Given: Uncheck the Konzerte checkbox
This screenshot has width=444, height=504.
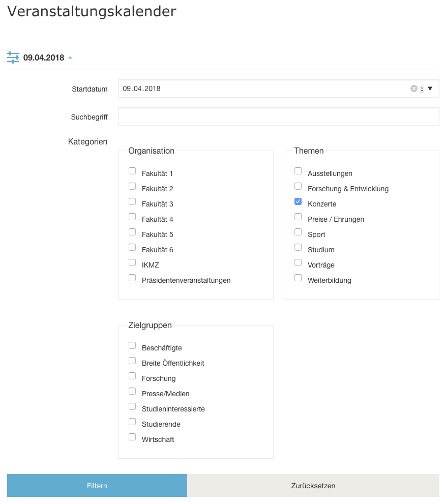Looking at the screenshot, I should 298,201.
